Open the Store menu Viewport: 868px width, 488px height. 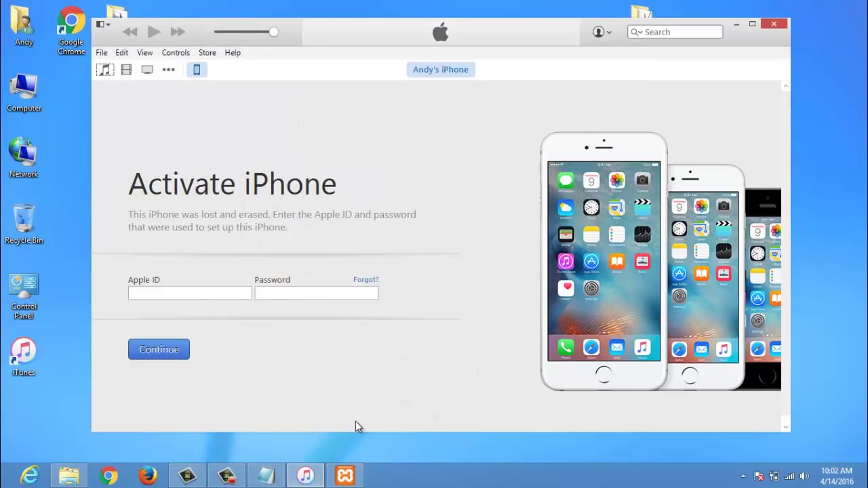pos(207,52)
